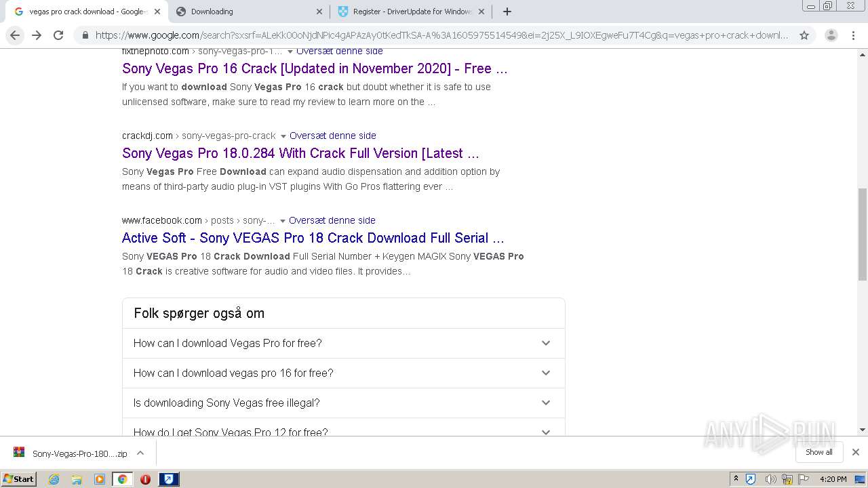Open the DriverUpdate taskbar application
868x488 pixels.
tap(169, 479)
